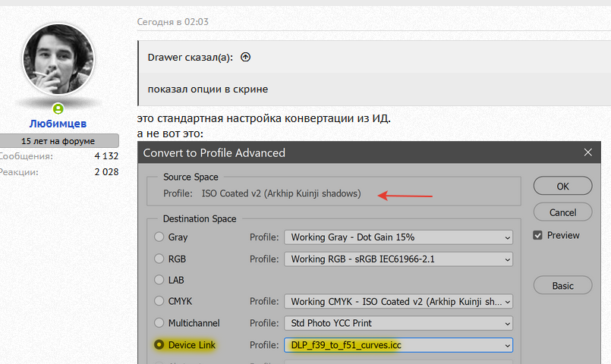Confirm the conversion with OK
611x364 pixels.
562,186
